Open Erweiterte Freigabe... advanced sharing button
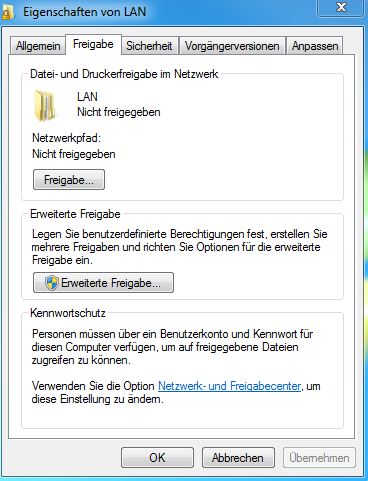This screenshot has height=481, width=368. tap(103, 283)
